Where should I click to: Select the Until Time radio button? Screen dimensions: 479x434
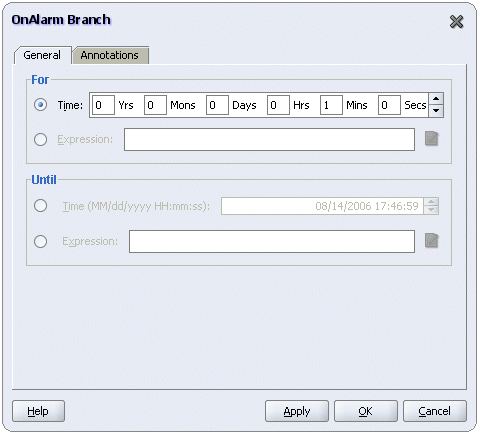(40, 206)
